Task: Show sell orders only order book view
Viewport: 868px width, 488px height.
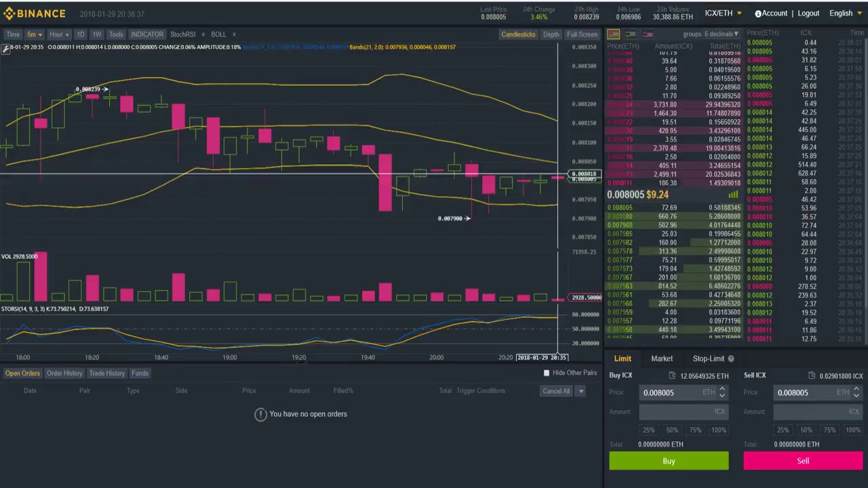Action: point(648,34)
